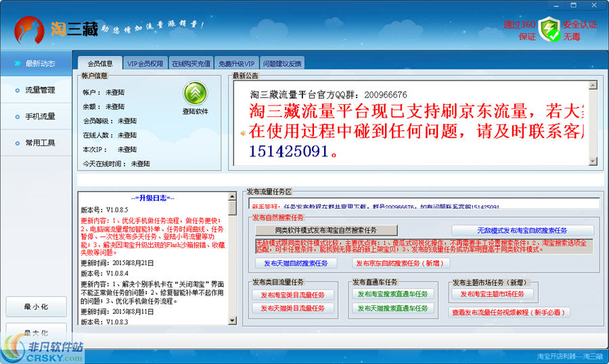Click the 本次IP: 未登陆 row

click(110, 149)
